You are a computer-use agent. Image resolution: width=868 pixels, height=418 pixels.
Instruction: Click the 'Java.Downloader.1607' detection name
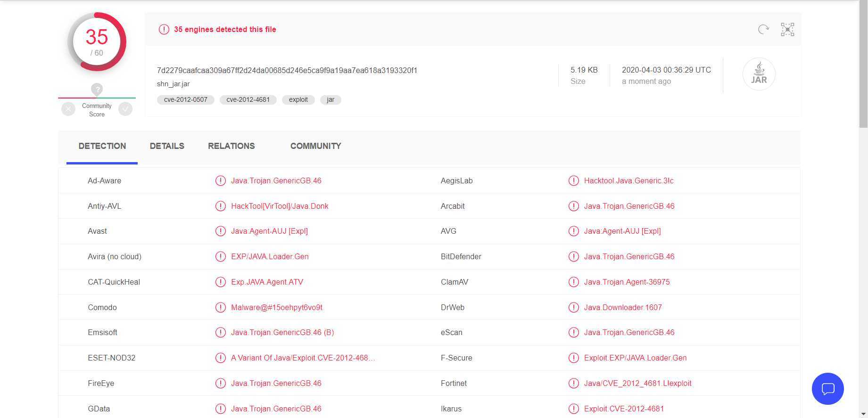[623, 307]
